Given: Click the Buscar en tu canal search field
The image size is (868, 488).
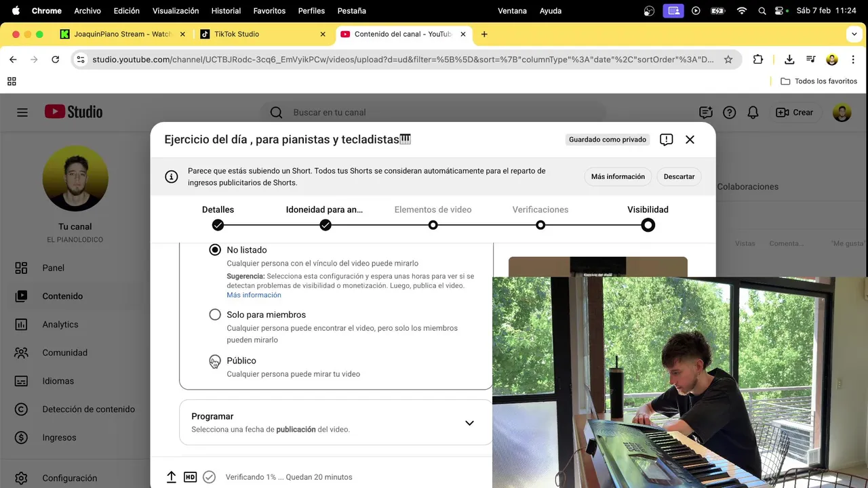Looking at the screenshot, I should (433, 113).
